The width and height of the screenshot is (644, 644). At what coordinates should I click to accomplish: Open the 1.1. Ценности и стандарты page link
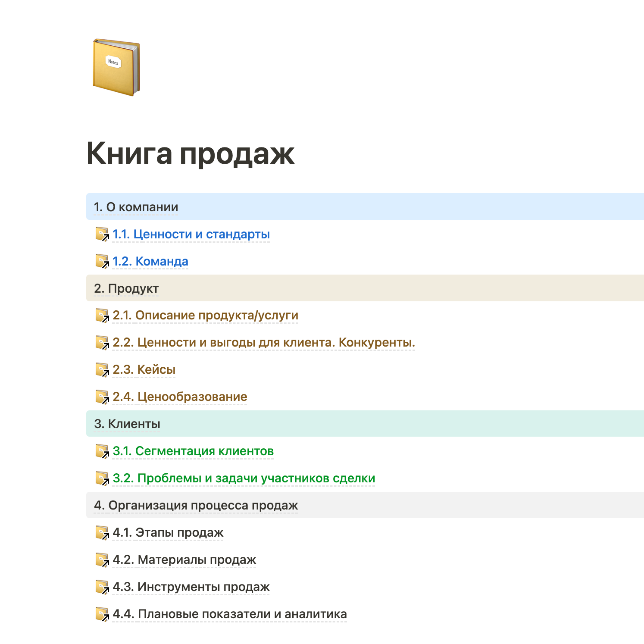coord(191,234)
